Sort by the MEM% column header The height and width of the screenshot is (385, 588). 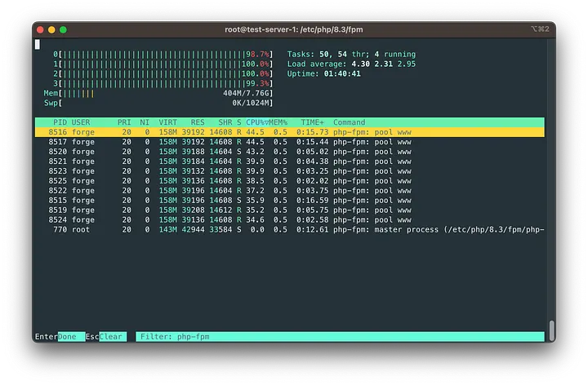pos(278,122)
